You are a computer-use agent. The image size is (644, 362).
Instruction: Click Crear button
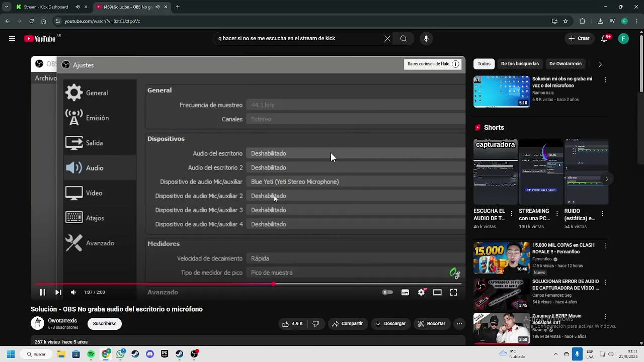(579, 39)
